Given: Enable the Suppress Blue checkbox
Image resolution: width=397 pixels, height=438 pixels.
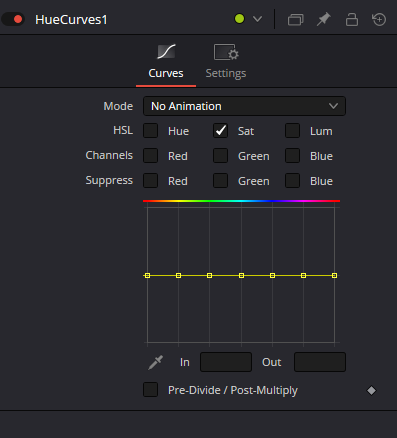Looking at the screenshot, I should [292, 181].
